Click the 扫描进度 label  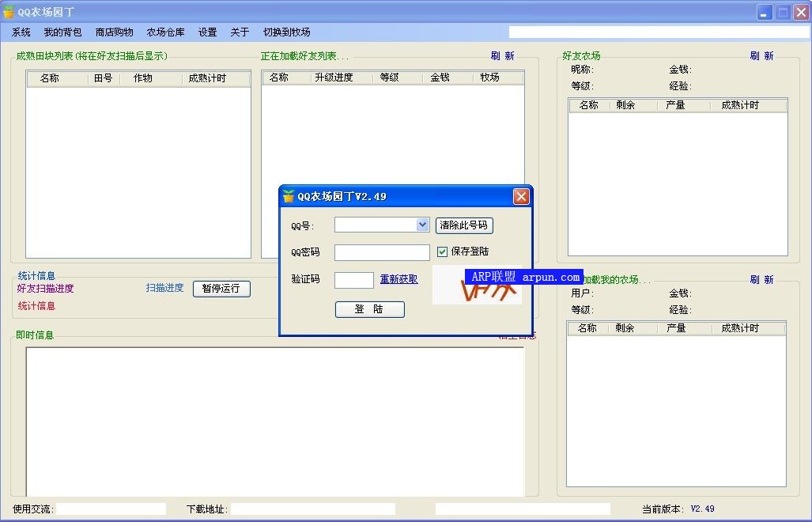tap(164, 288)
